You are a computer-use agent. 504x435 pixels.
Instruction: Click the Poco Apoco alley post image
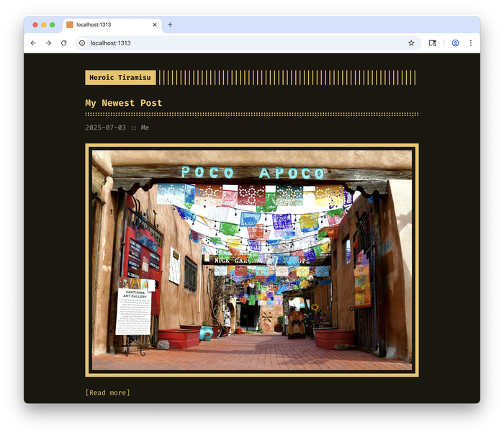click(x=252, y=260)
